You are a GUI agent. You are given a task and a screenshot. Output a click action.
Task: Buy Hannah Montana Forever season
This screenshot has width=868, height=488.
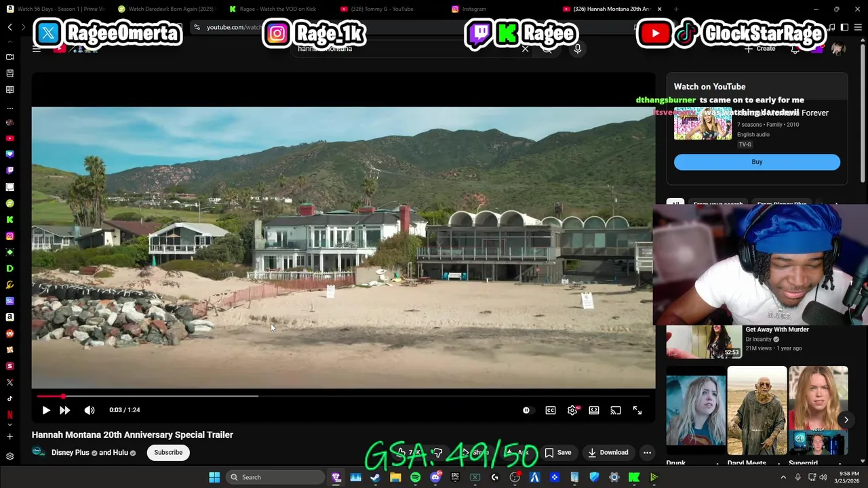(x=757, y=162)
